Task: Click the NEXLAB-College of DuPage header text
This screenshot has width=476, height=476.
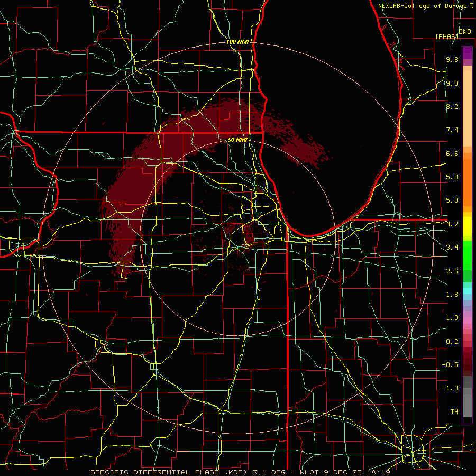Action: click(423, 6)
